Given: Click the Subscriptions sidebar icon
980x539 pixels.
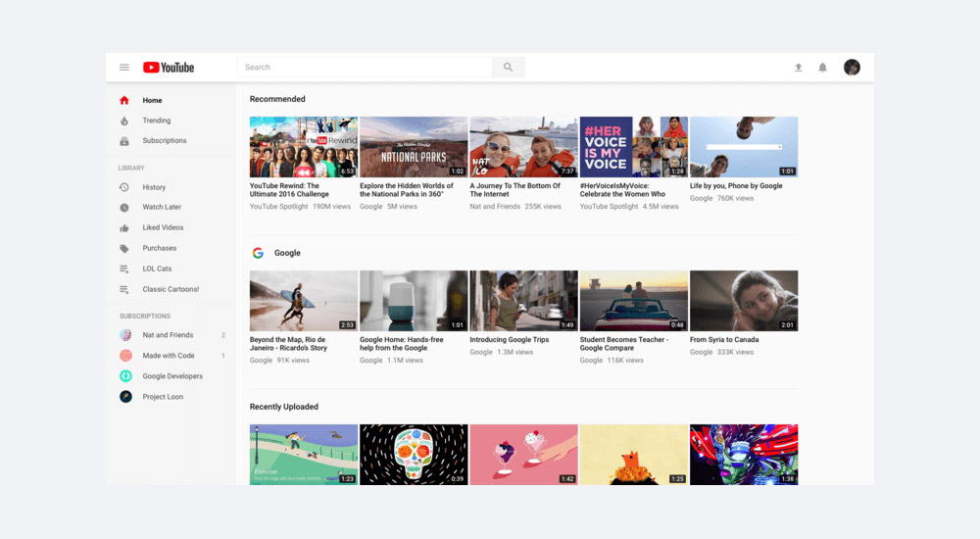Looking at the screenshot, I should (124, 141).
